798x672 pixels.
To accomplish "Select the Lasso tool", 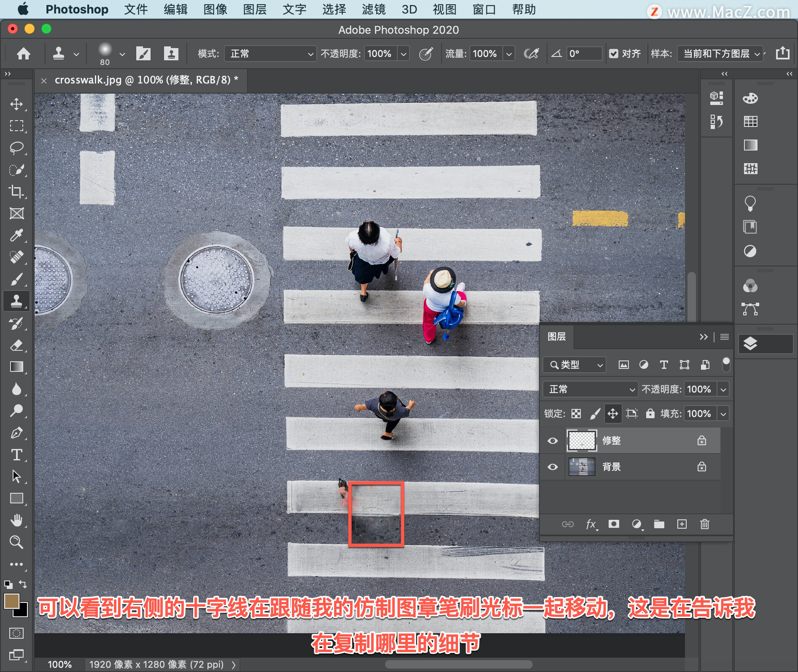I will pos(16,148).
